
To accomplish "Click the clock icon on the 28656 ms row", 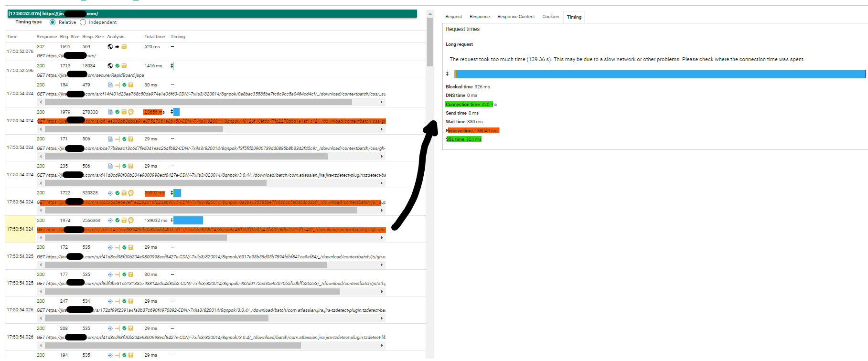I will [x=131, y=112].
